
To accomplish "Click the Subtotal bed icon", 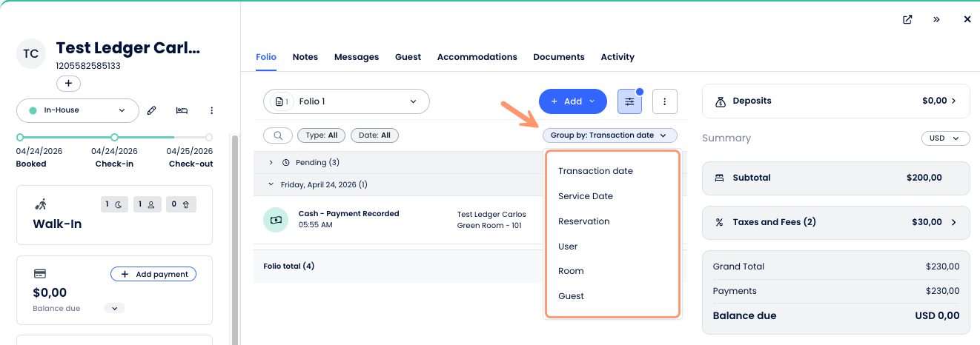I will (719, 178).
